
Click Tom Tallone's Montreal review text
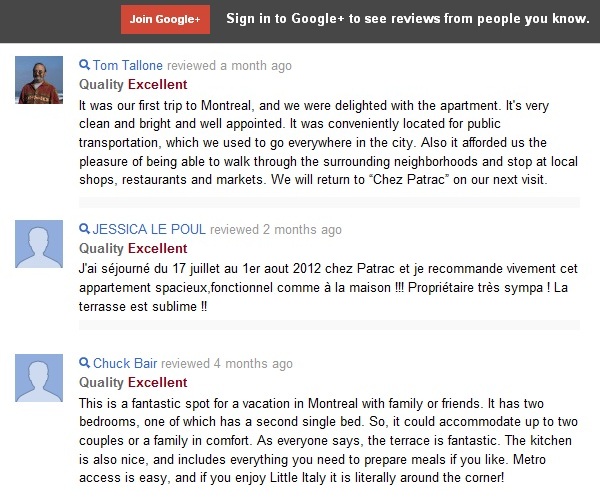pos(328,142)
